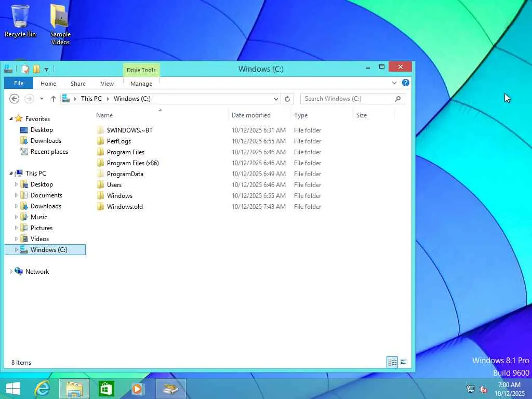Select the Drive Tools contextual tab

(x=141, y=70)
